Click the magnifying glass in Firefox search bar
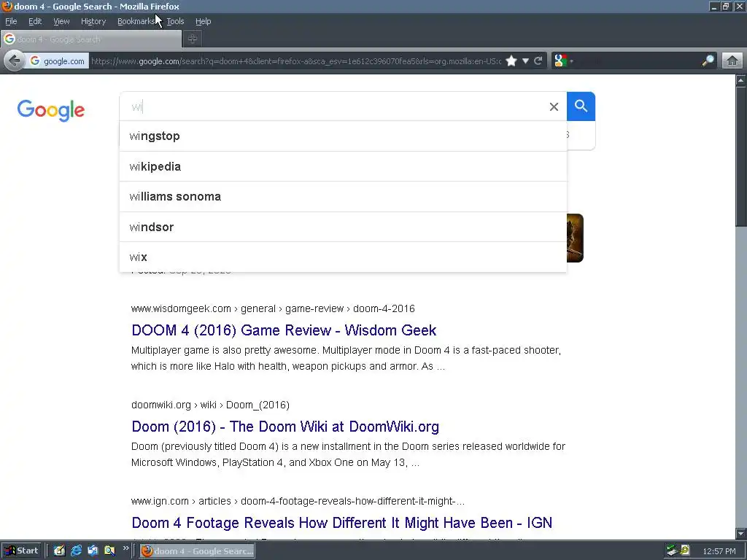 click(x=708, y=61)
